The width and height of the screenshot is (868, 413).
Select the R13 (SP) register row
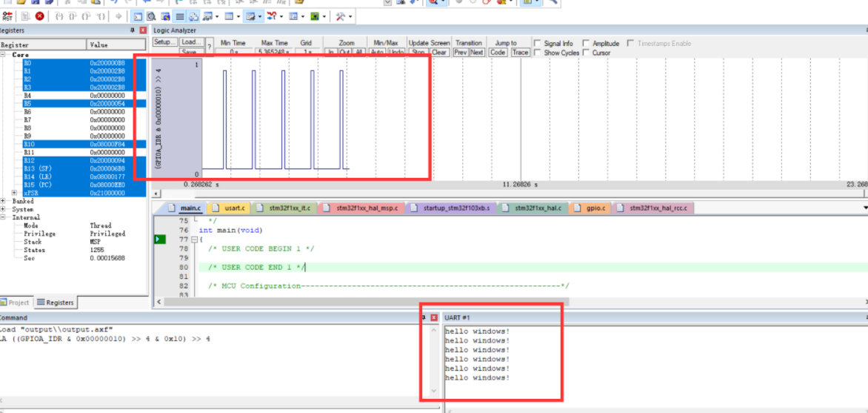[x=84, y=168]
